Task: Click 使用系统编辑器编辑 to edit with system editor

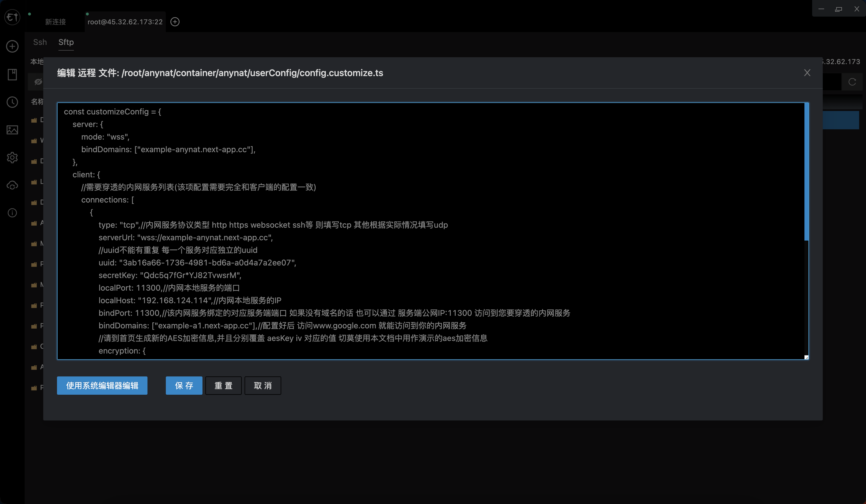Action: pos(102,386)
